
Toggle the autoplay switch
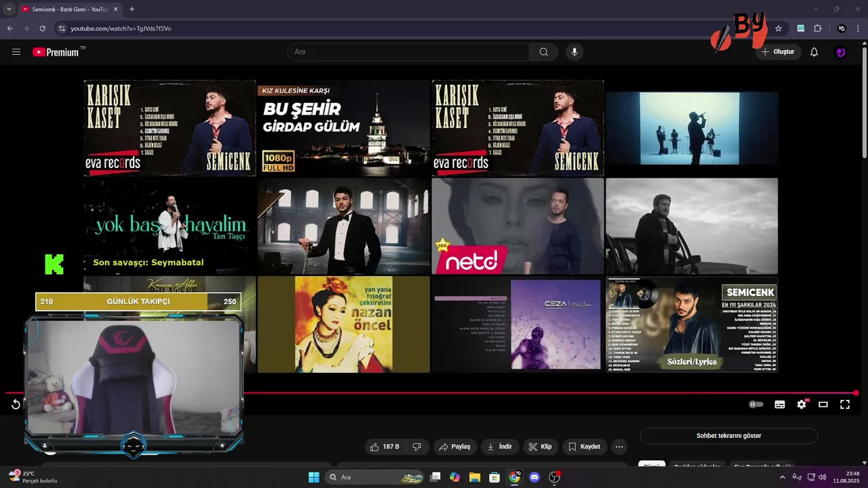click(756, 405)
